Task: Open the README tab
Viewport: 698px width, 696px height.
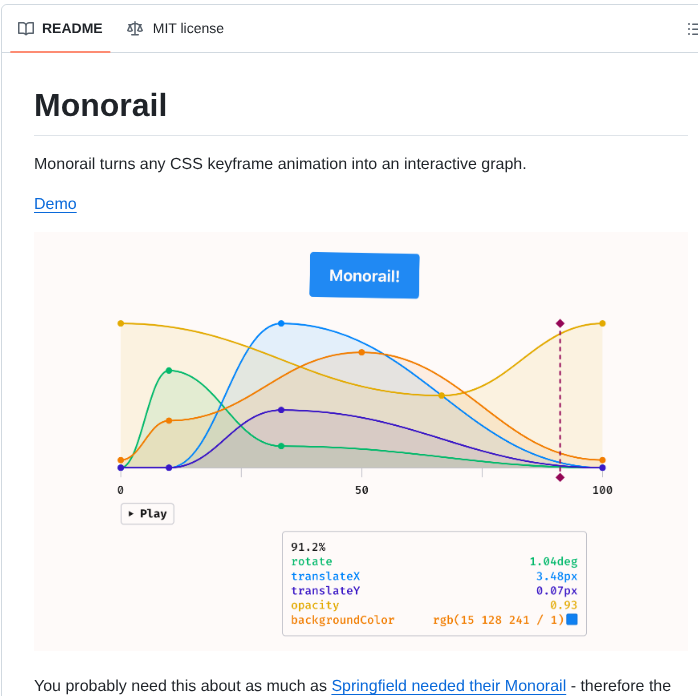Action: pos(60,28)
